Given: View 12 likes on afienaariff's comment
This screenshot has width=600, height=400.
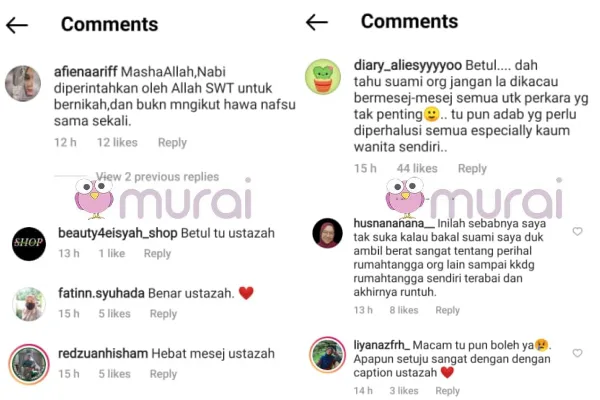Looking at the screenshot, I should coord(117,142).
